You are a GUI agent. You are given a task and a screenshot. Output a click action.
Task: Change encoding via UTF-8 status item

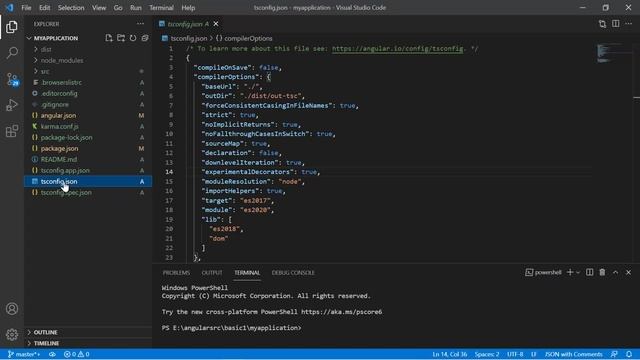coord(515,354)
